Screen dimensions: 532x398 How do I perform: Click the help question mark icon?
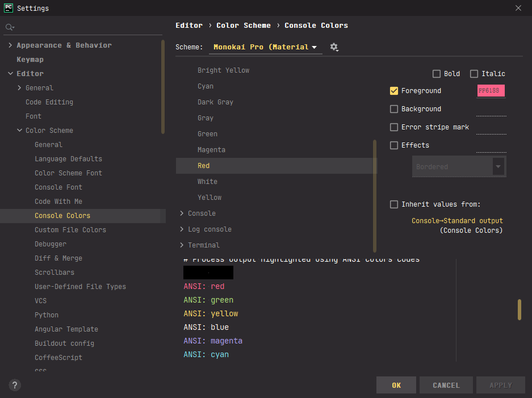(15, 385)
